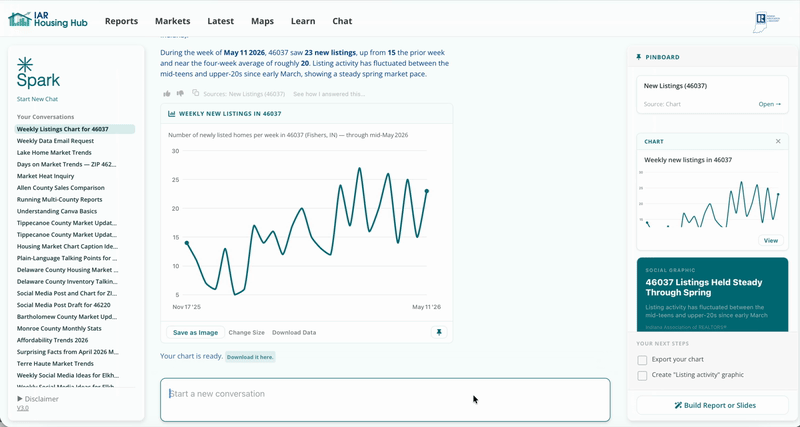Image resolution: width=800 pixels, height=427 pixels.
Task: Open the Reports menu
Action: click(121, 21)
